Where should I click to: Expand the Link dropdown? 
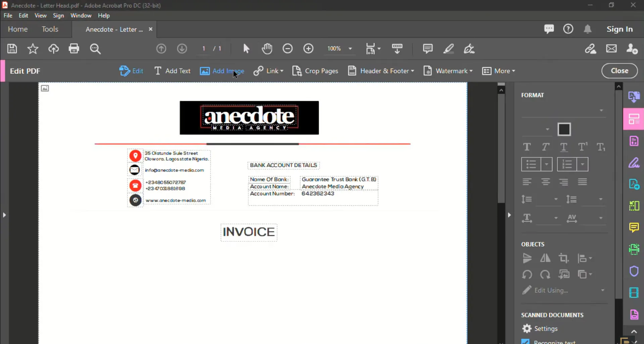pos(282,71)
